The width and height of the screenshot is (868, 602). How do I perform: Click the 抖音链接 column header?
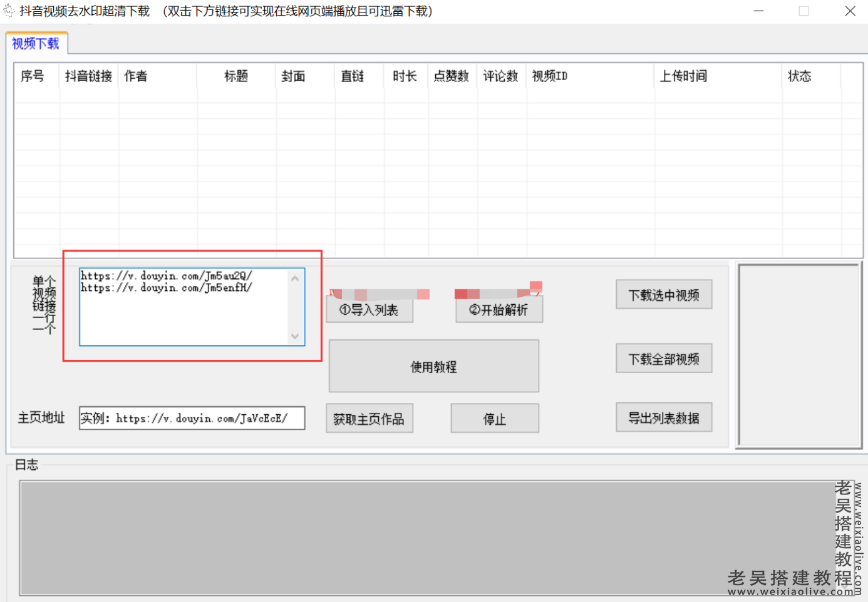tap(88, 76)
